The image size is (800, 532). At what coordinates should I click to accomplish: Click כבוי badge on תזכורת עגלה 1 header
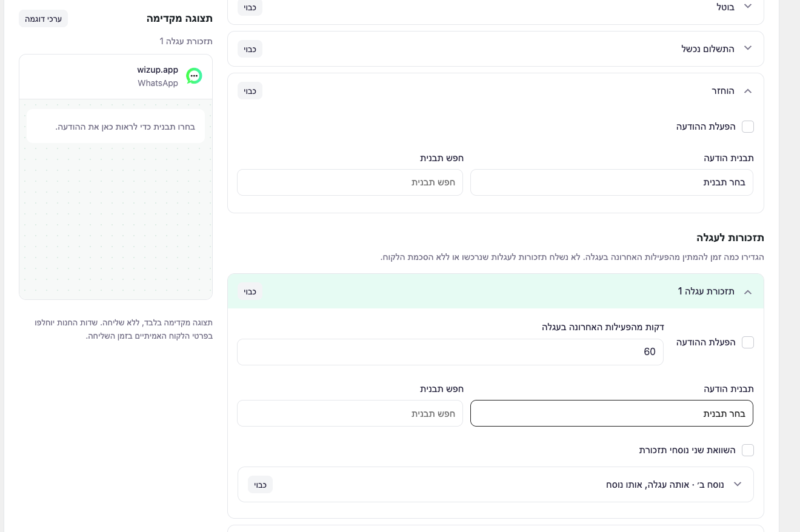point(250,291)
